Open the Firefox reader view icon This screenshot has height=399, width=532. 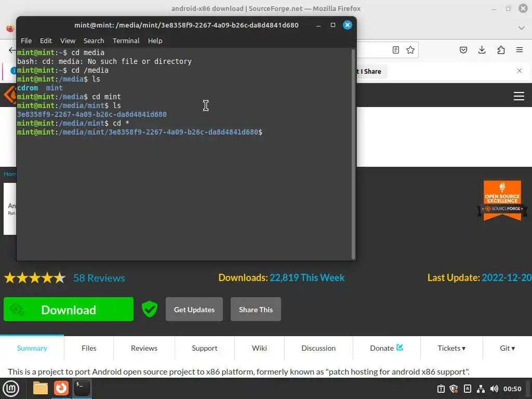click(x=395, y=50)
